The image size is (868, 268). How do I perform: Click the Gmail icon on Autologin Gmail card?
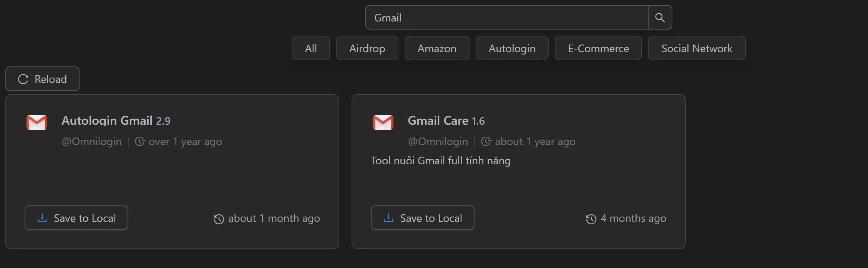pos(37,122)
